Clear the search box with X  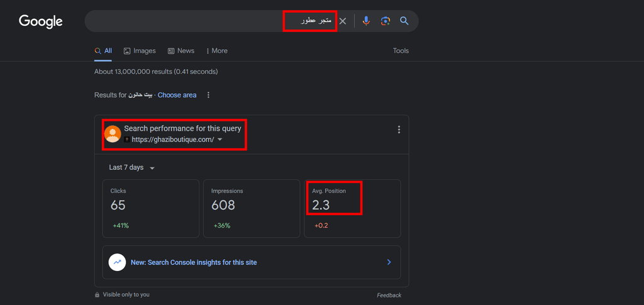[343, 21]
